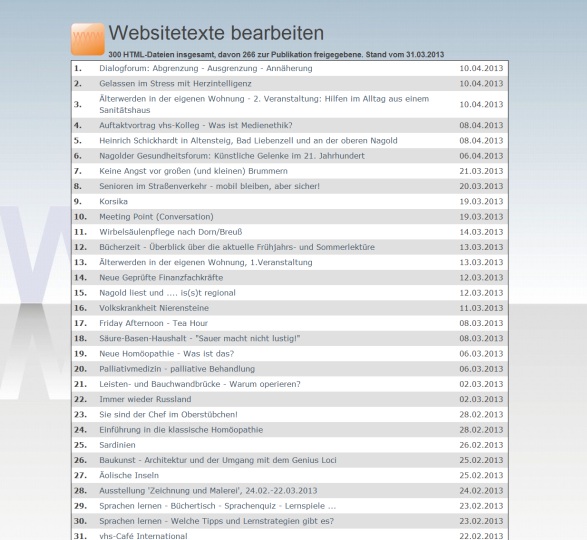Select 'Senioren im Straßenverkehr' entry

209,186
